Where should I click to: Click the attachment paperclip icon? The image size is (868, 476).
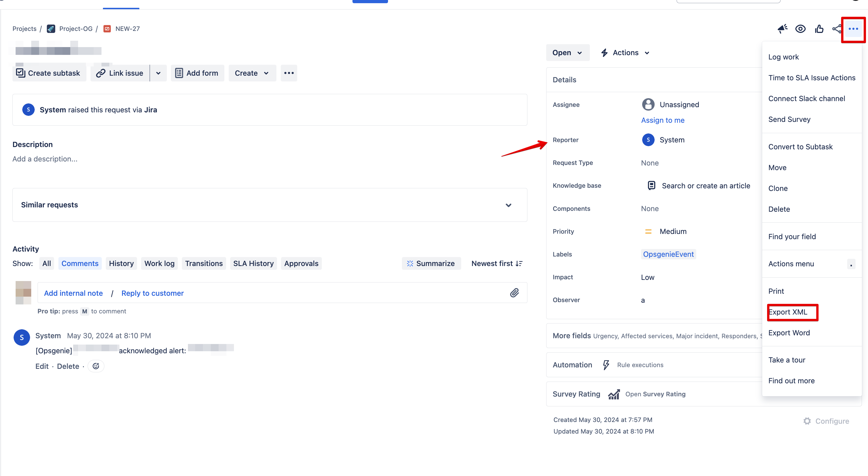(x=514, y=293)
